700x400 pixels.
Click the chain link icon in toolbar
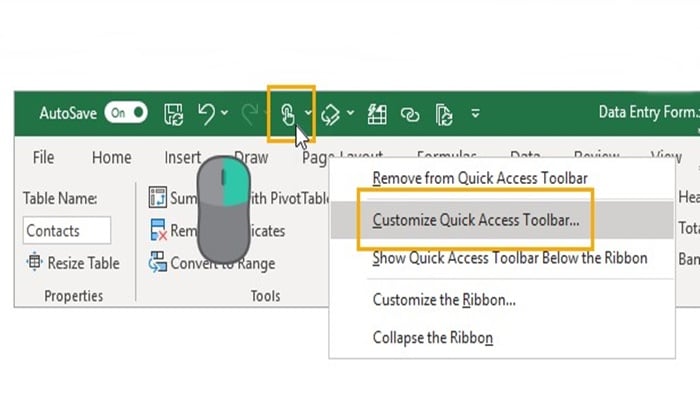click(410, 115)
